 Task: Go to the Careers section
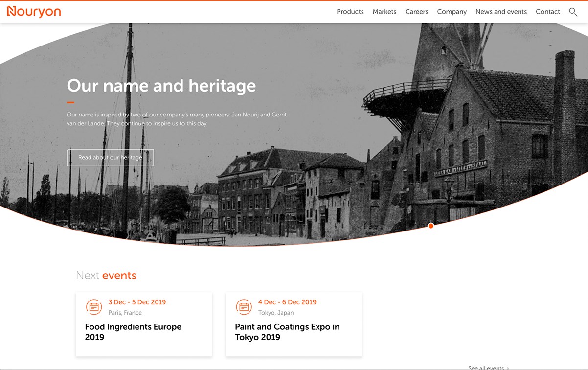(416, 12)
